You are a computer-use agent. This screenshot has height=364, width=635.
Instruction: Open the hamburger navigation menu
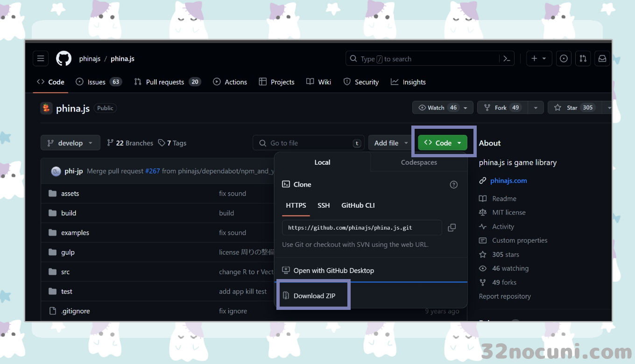pyautogui.click(x=41, y=59)
